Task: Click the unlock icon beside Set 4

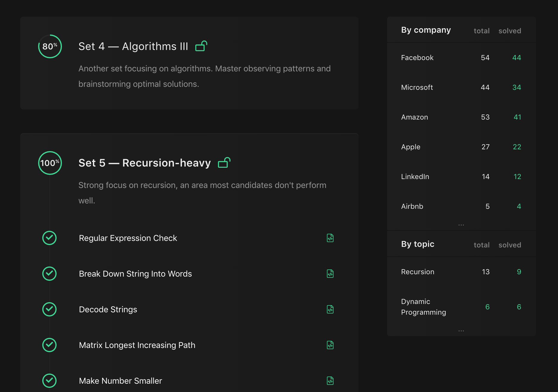Action: click(x=201, y=46)
